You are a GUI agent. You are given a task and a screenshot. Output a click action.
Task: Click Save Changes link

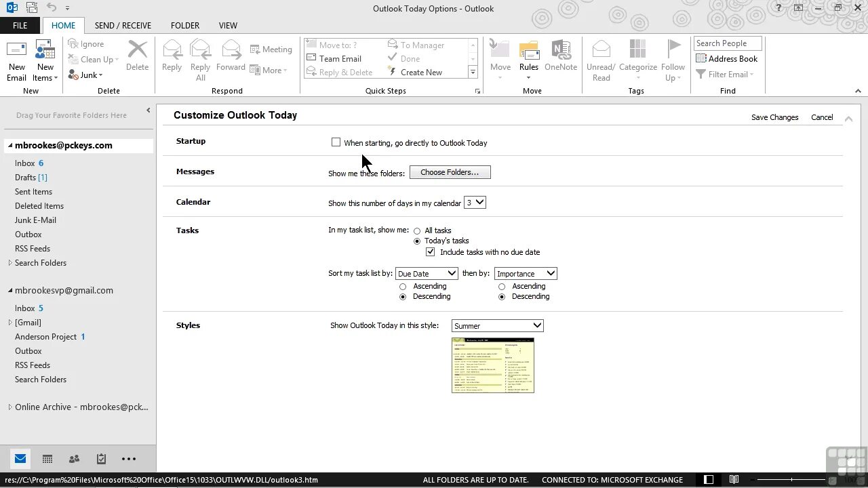(775, 117)
